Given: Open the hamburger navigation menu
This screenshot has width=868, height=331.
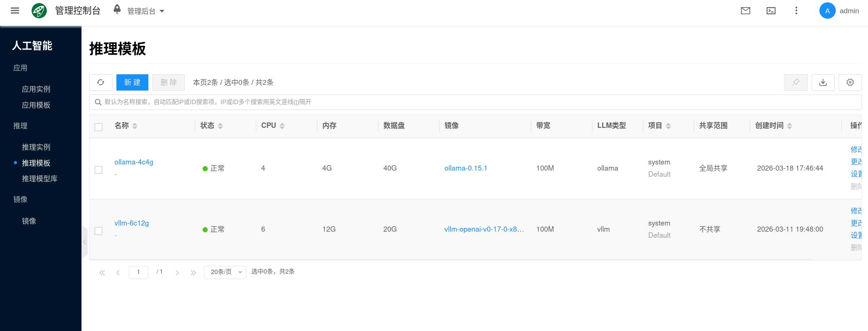Looking at the screenshot, I should [x=15, y=11].
